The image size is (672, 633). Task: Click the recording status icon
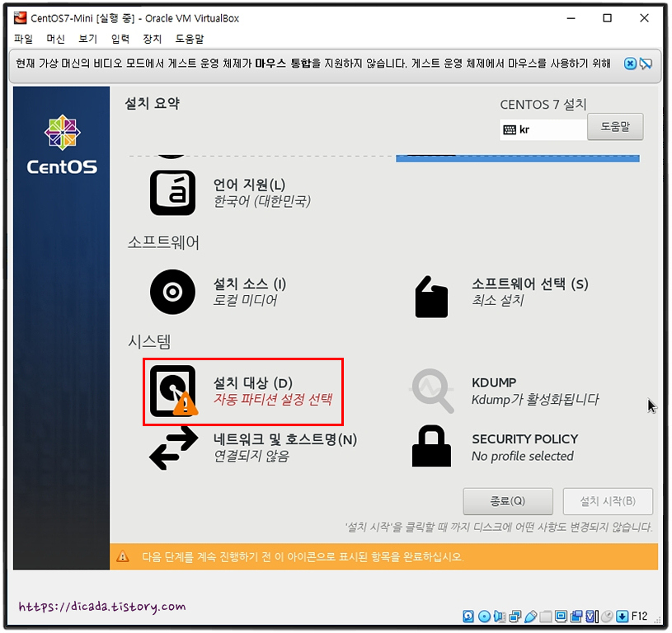576,617
